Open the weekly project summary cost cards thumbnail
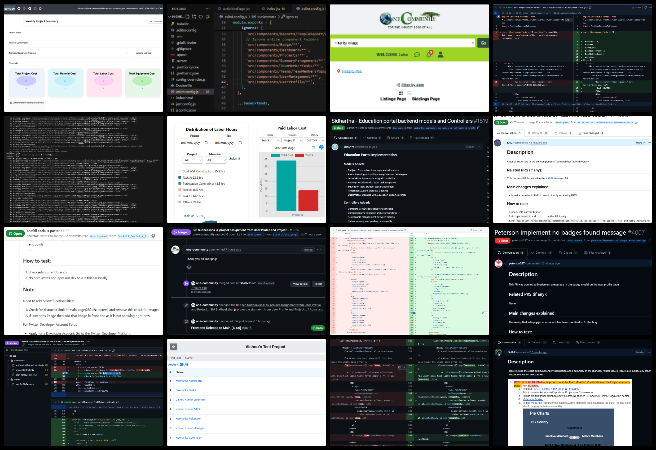Viewport: 656px width, 450px height. pos(83,58)
